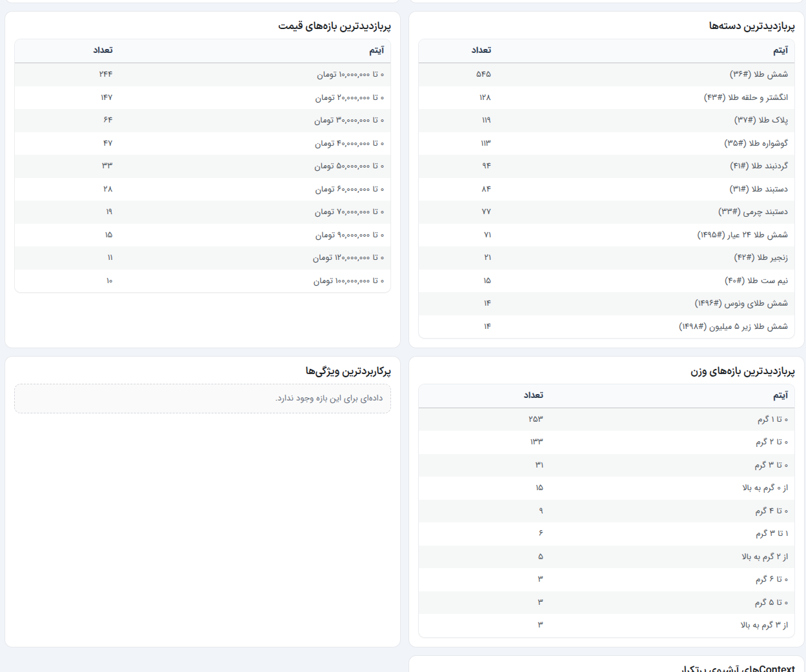
Task: Click 'شمش طلای ونوس (#۱۴۹۶)' row
Action: coord(607,303)
